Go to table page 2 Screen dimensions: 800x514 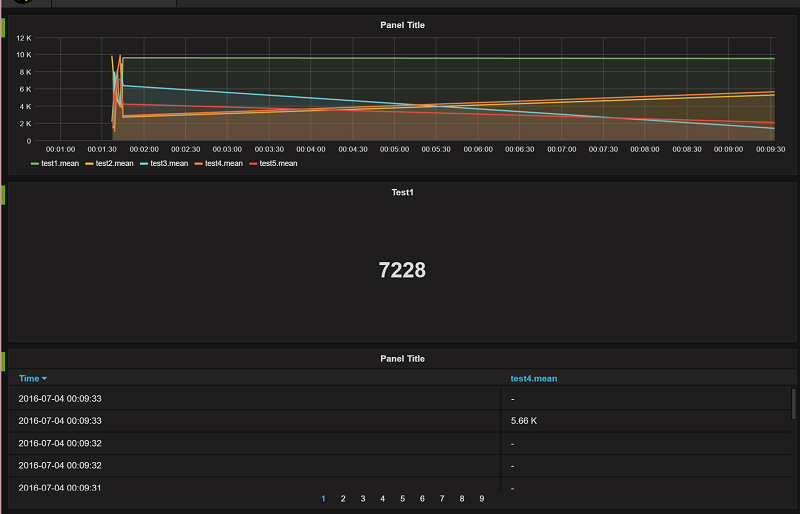pos(343,499)
